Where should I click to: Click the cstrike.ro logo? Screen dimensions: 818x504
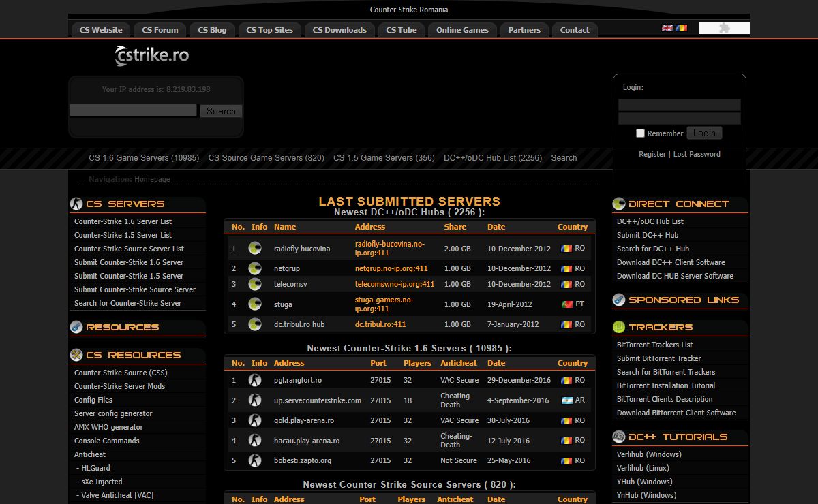point(152,56)
